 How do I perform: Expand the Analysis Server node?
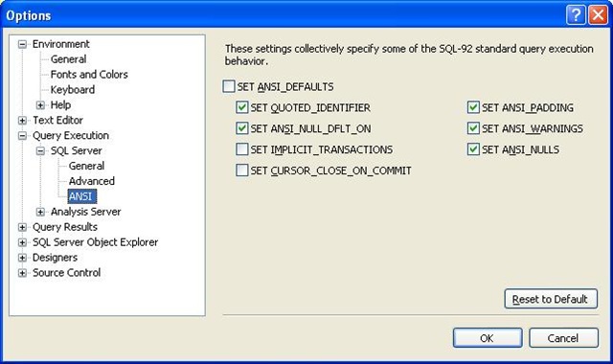pos(40,212)
